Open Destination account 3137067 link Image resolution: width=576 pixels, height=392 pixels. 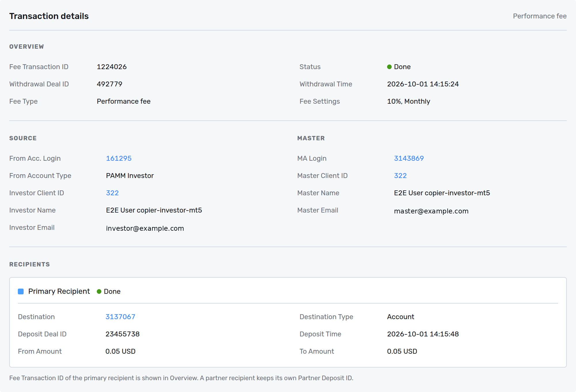120,317
